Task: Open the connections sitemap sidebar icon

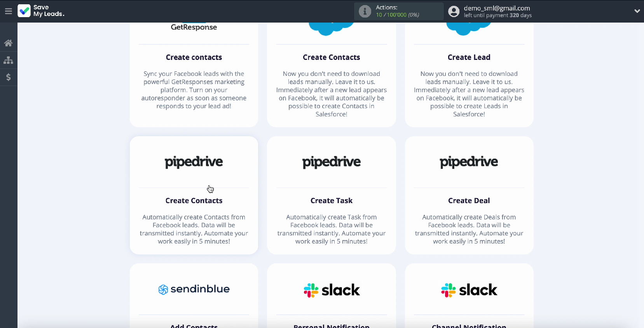Action: [8, 60]
